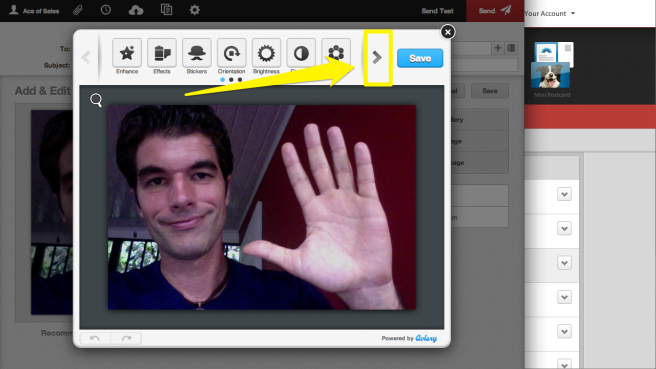The height and width of the screenshot is (369, 656).
Task: Open the Stickers tool
Action: pyautogui.click(x=197, y=53)
